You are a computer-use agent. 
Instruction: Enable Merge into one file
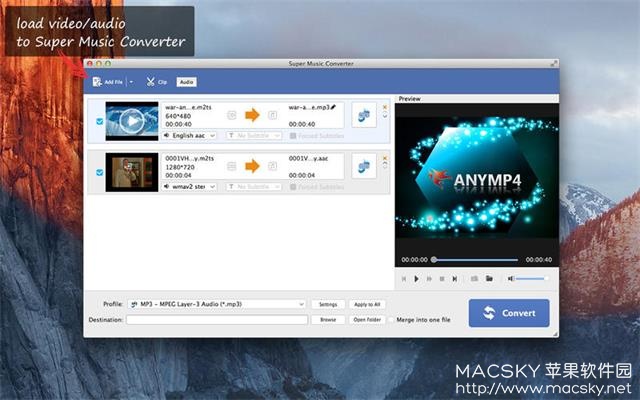pyautogui.click(x=391, y=320)
